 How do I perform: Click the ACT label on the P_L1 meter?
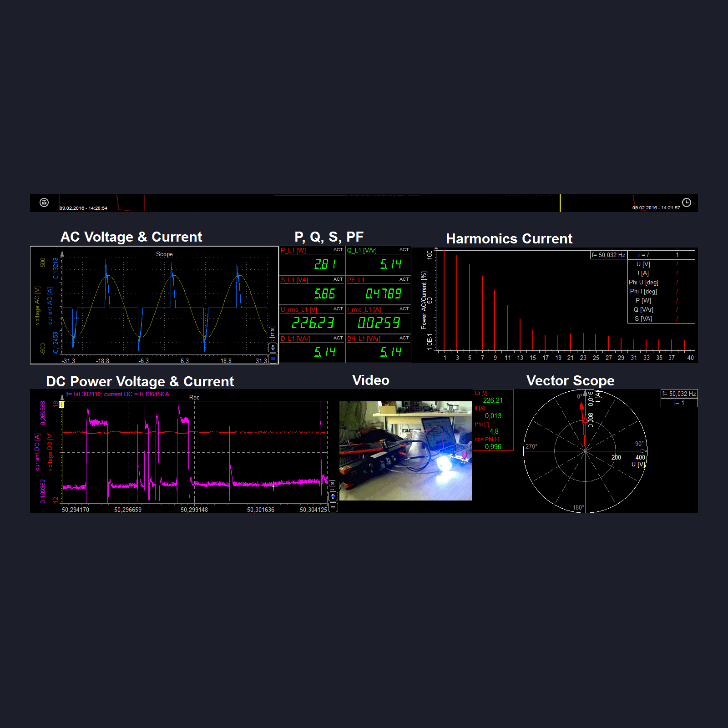click(x=338, y=250)
